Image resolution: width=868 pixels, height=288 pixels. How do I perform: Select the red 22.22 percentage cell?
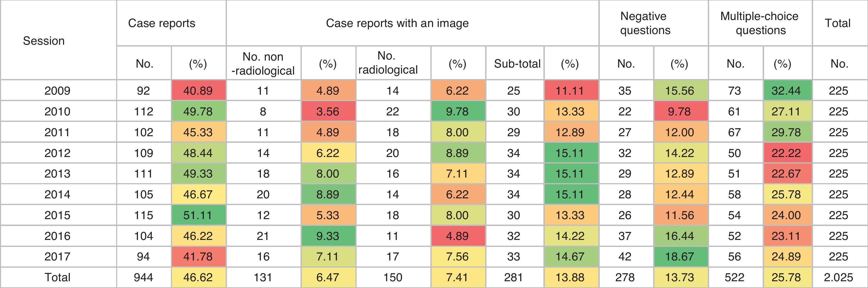tap(786, 153)
